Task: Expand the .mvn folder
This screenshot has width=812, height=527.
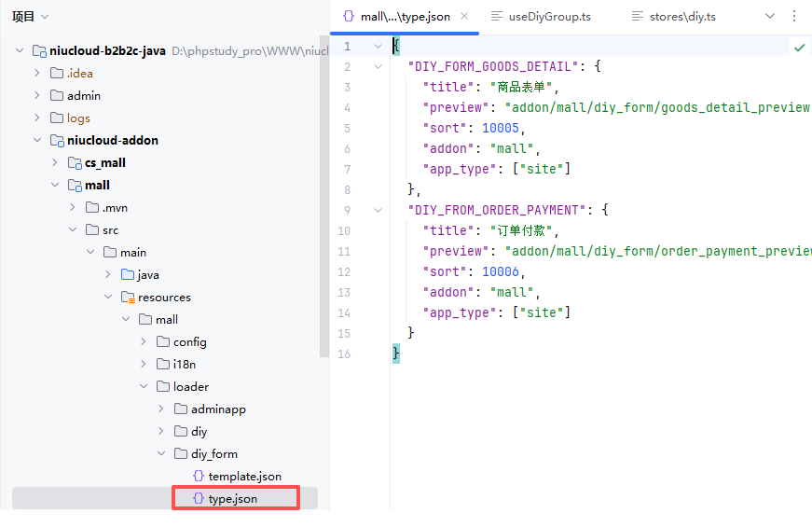Action: [x=73, y=207]
